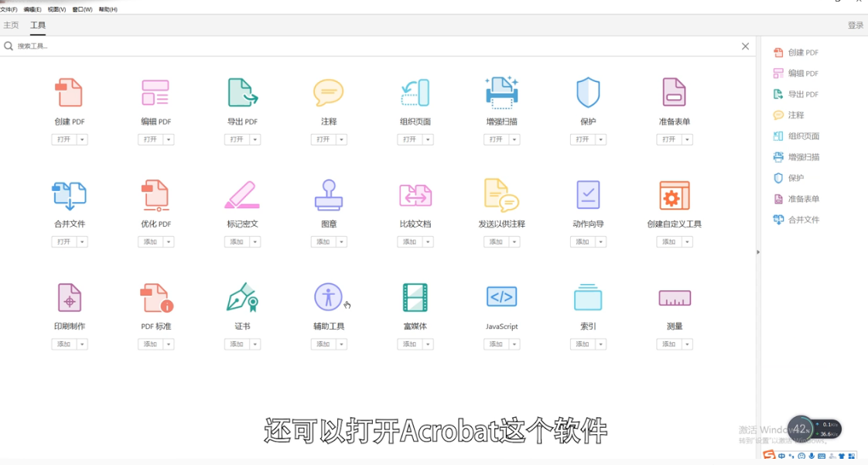
Task: Click the network speed monitor widget
Action: click(815, 429)
